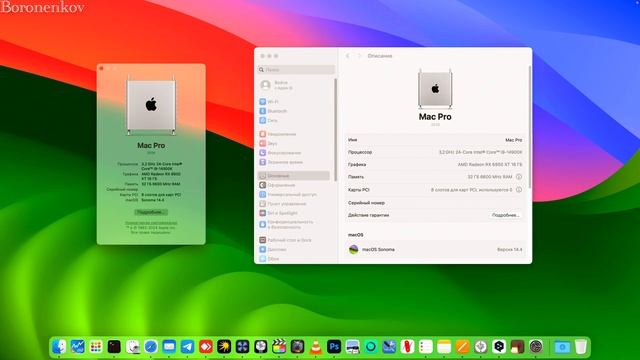Click Mac Pro image in About window
This screenshot has width=640, height=360.
pos(151,105)
